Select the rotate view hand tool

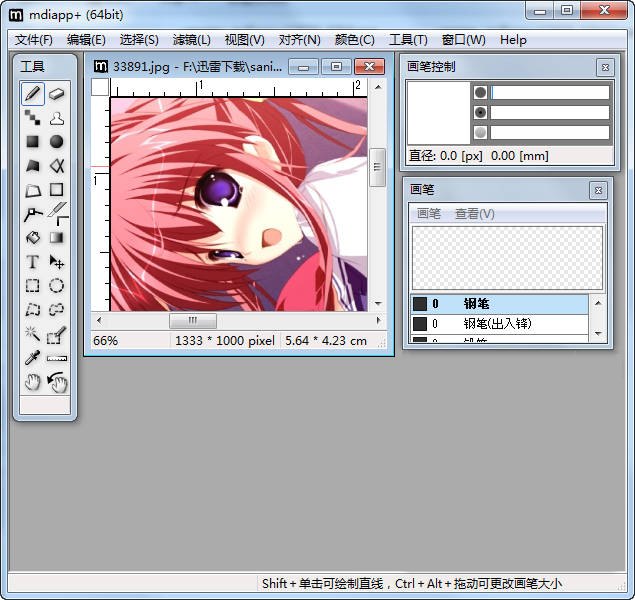point(57,382)
